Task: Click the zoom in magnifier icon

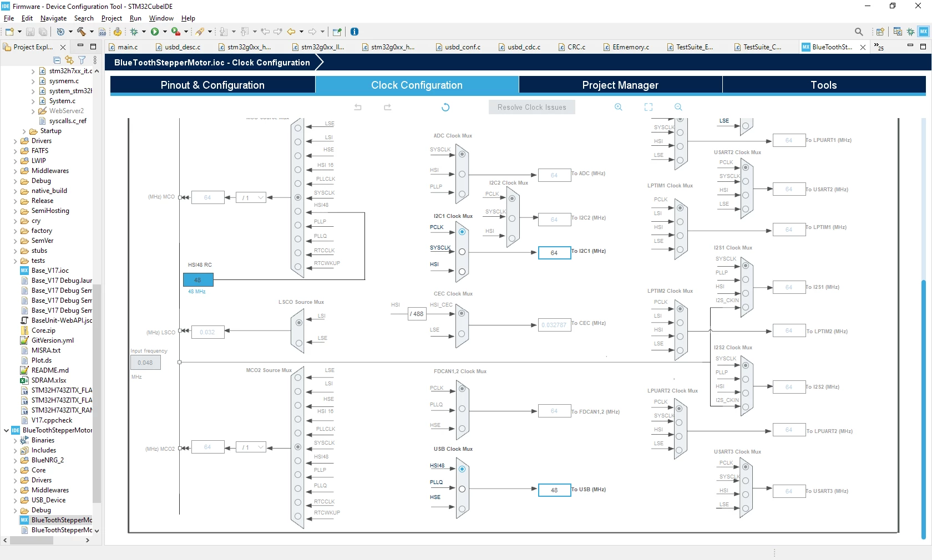Action: click(618, 107)
